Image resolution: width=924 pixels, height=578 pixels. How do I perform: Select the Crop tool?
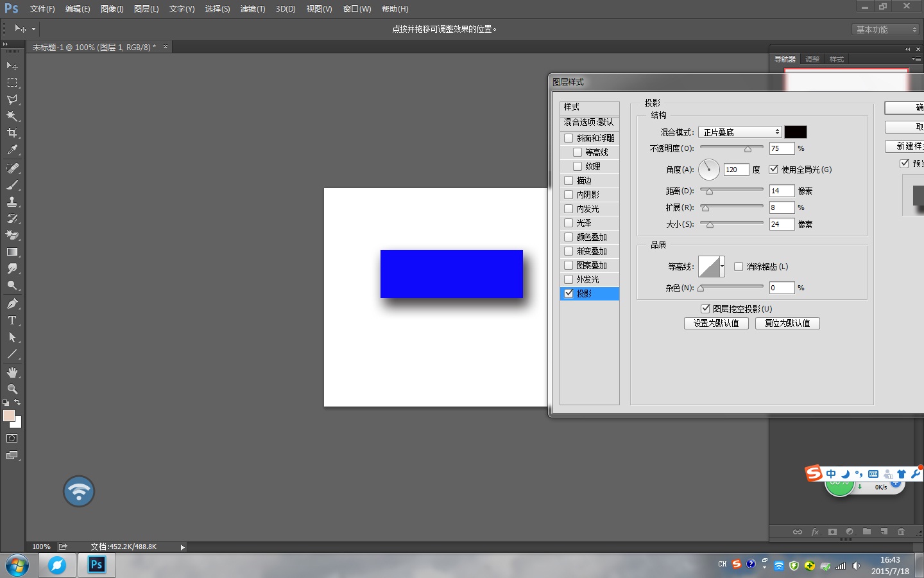[x=12, y=133]
